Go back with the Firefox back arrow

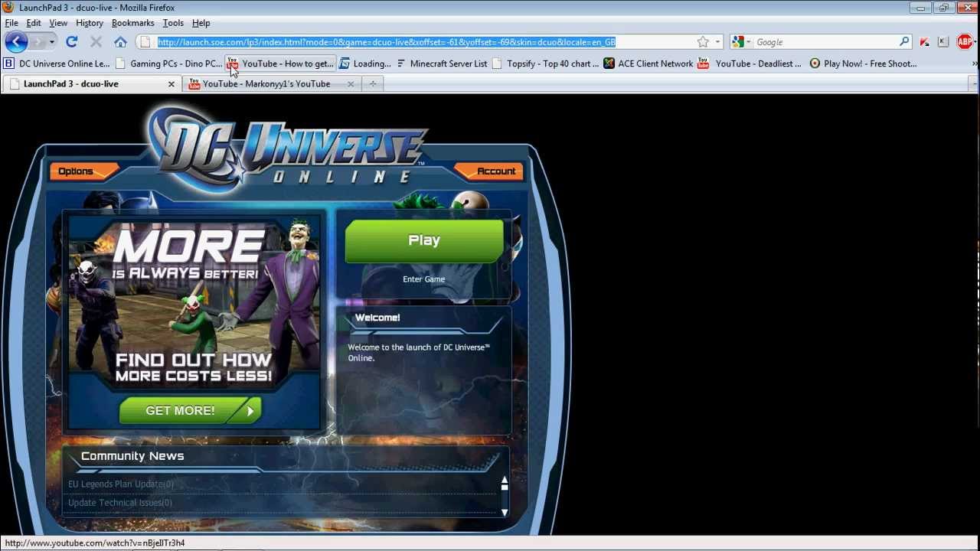[x=16, y=42]
